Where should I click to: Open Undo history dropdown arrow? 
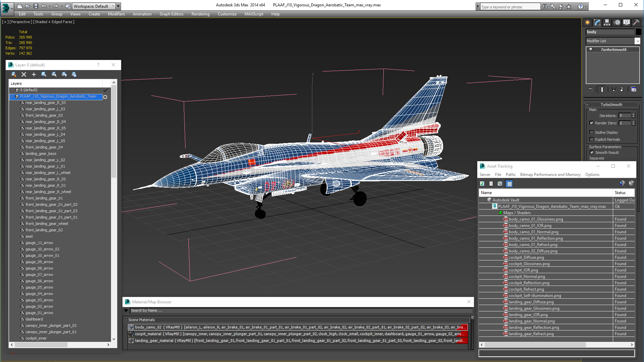(50, 6)
